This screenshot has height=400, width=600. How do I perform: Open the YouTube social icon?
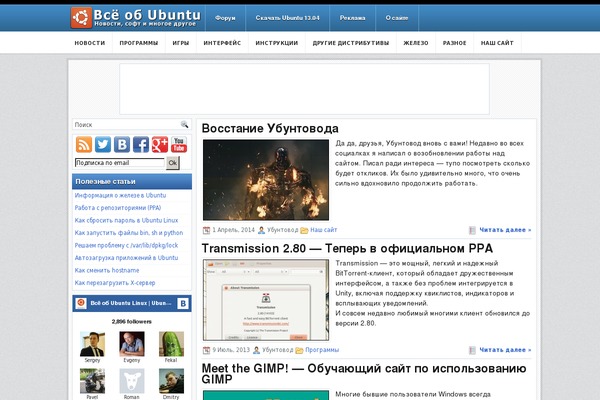179,144
